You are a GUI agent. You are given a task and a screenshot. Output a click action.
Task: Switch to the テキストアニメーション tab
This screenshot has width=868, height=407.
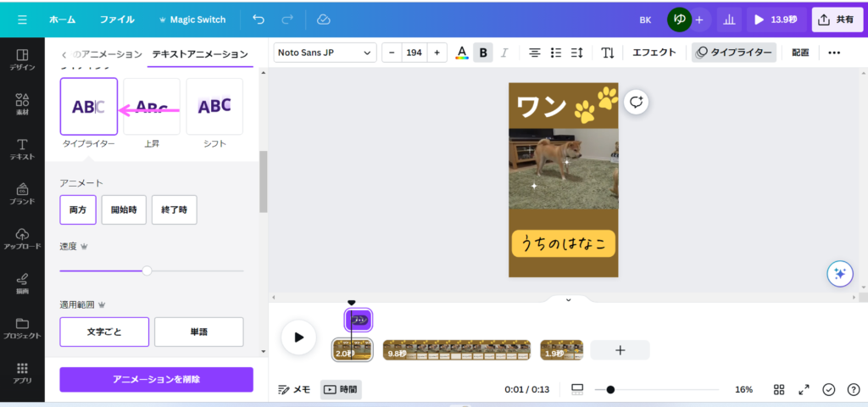(x=200, y=54)
